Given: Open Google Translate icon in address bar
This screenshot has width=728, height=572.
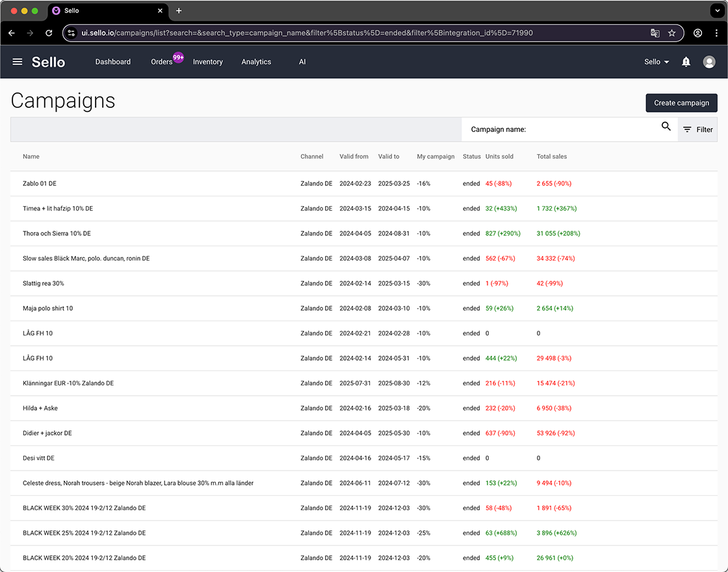Looking at the screenshot, I should tap(655, 32).
